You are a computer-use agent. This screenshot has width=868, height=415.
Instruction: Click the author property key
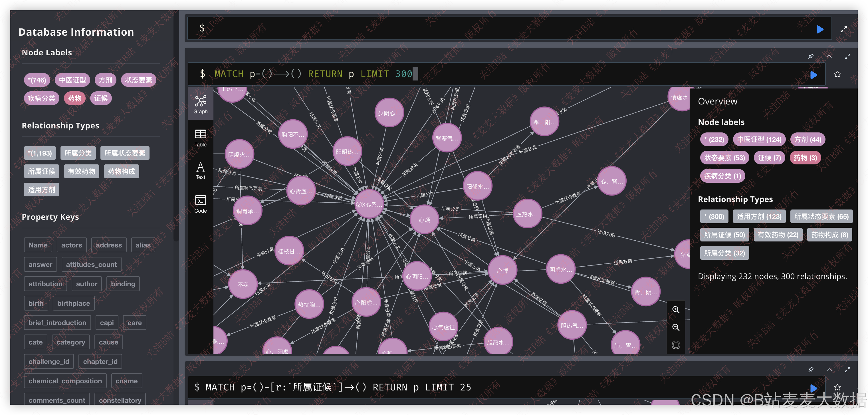(86, 284)
